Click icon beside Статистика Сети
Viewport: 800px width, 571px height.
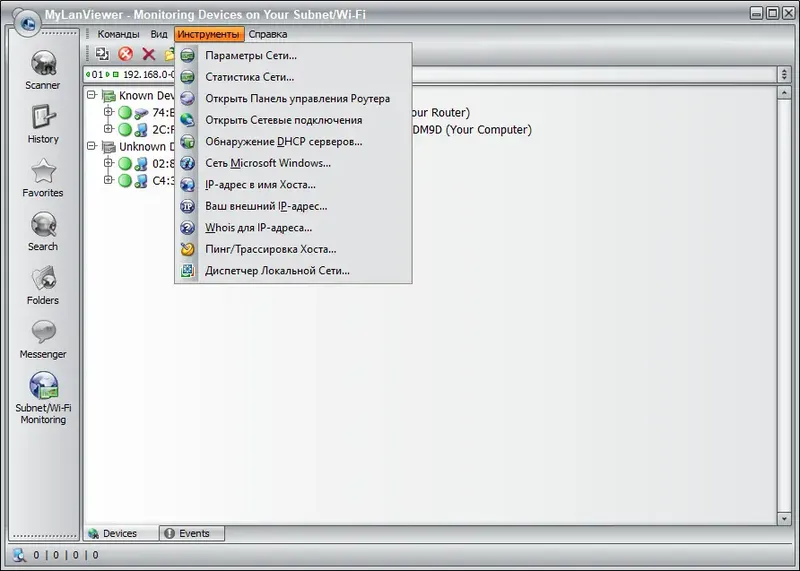[x=188, y=77]
